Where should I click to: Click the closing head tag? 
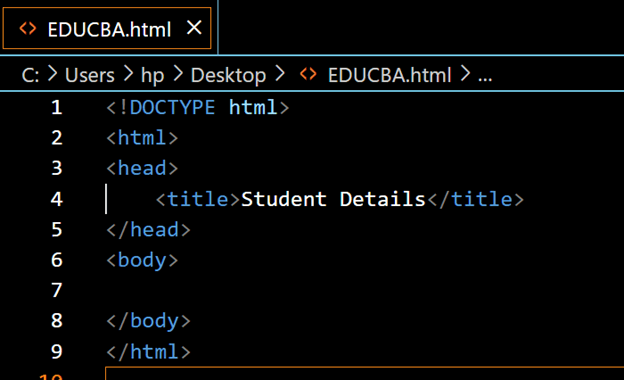(x=148, y=230)
